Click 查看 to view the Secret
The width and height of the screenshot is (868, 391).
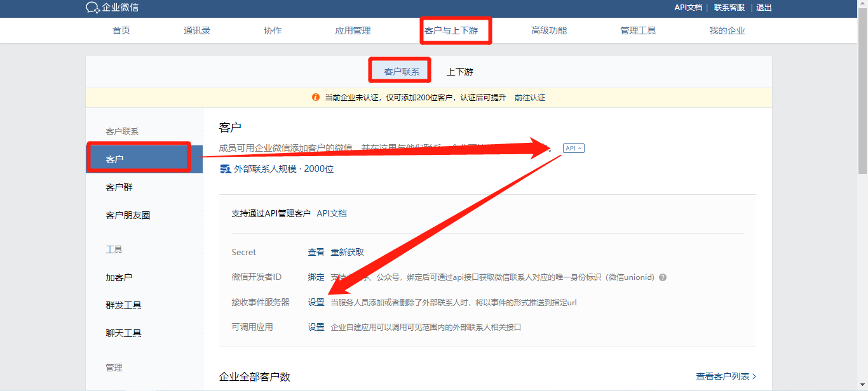click(x=316, y=252)
